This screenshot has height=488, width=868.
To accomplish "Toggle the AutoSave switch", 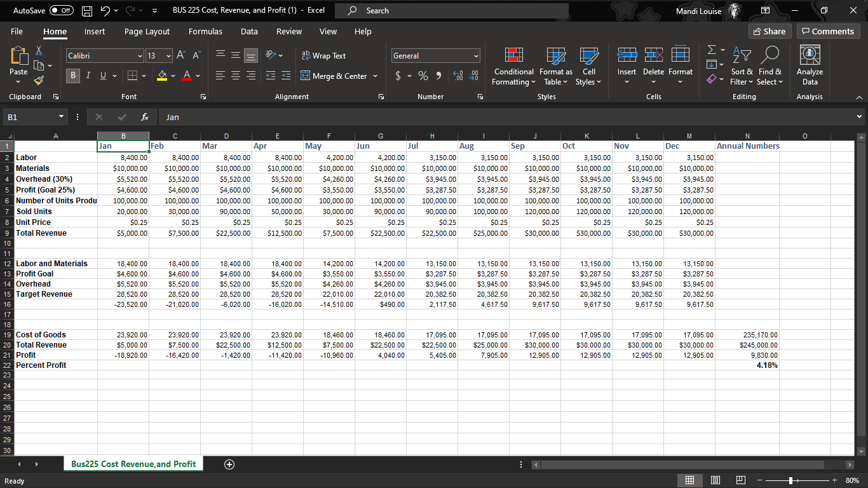I will [62, 11].
